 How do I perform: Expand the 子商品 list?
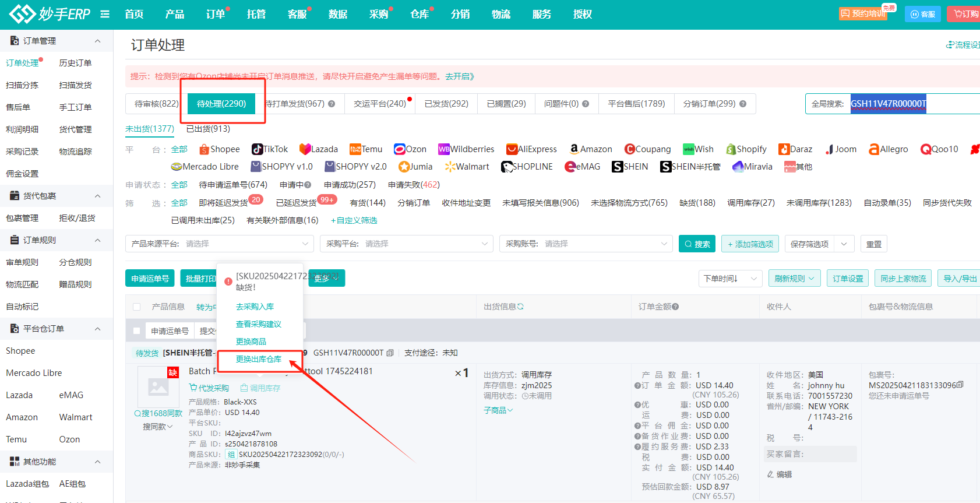498,410
